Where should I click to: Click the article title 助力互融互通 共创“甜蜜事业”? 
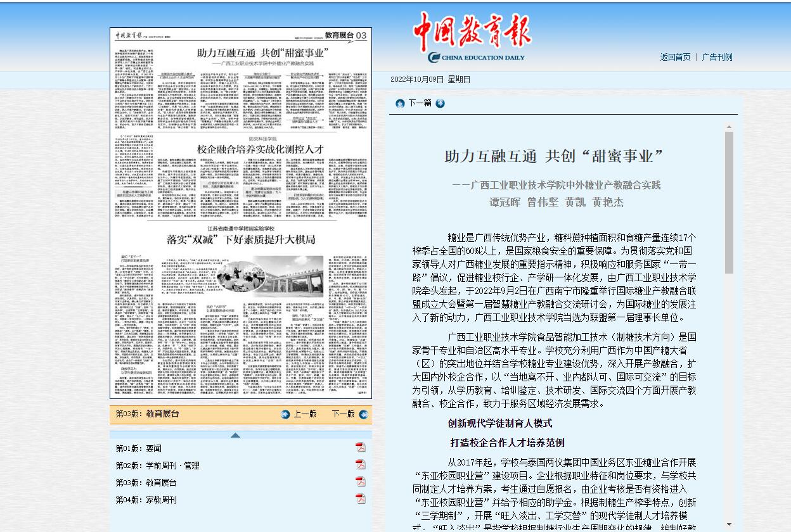(554, 157)
